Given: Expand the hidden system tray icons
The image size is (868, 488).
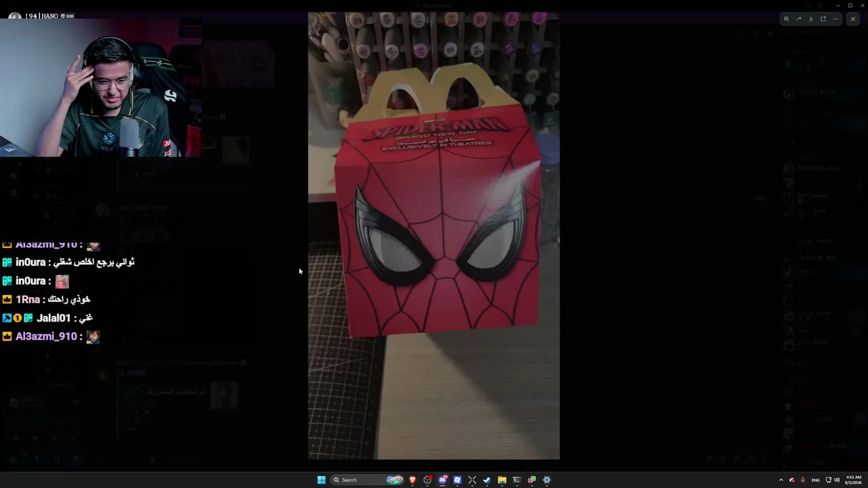Looking at the screenshot, I should point(781,480).
